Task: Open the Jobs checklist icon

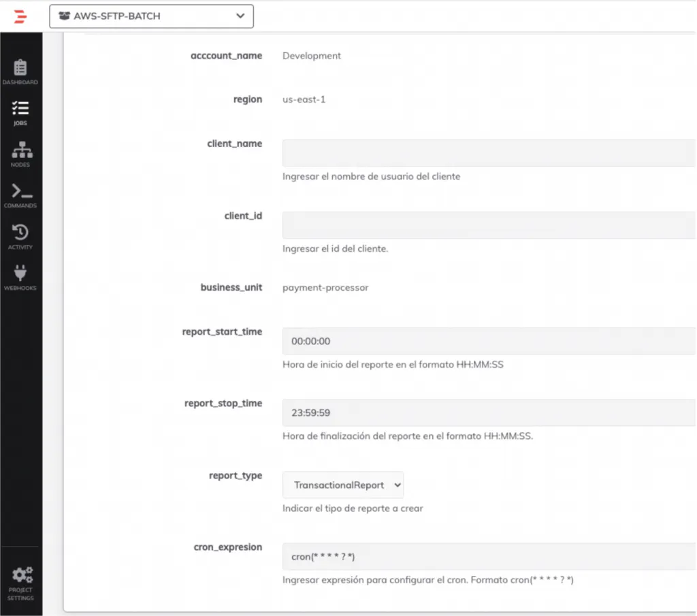Action: click(20, 109)
